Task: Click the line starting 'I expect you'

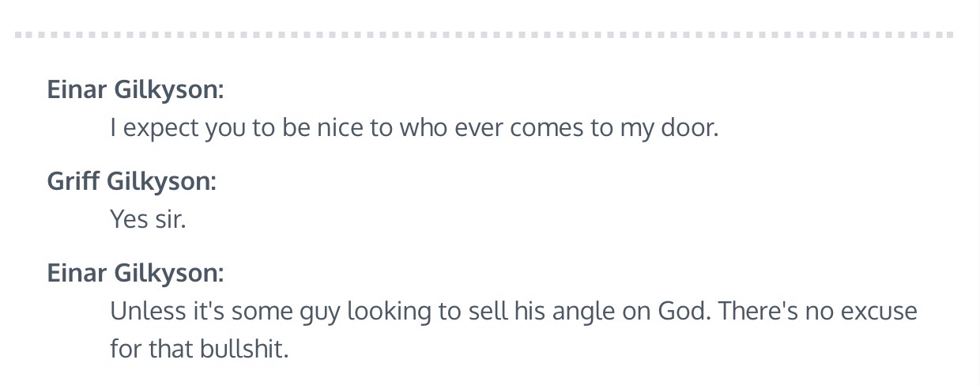Action: 414,127
